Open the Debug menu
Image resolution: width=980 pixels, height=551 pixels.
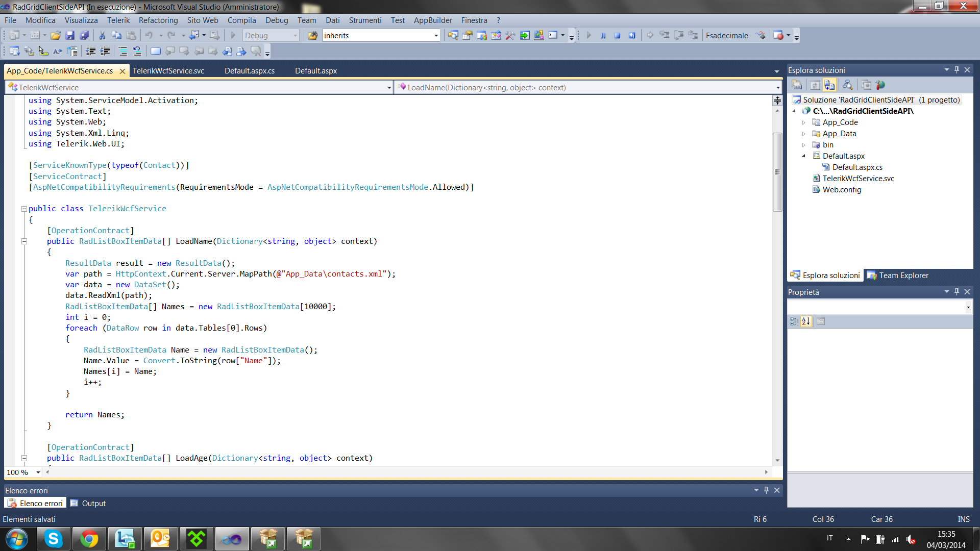(x=277, y=20)
